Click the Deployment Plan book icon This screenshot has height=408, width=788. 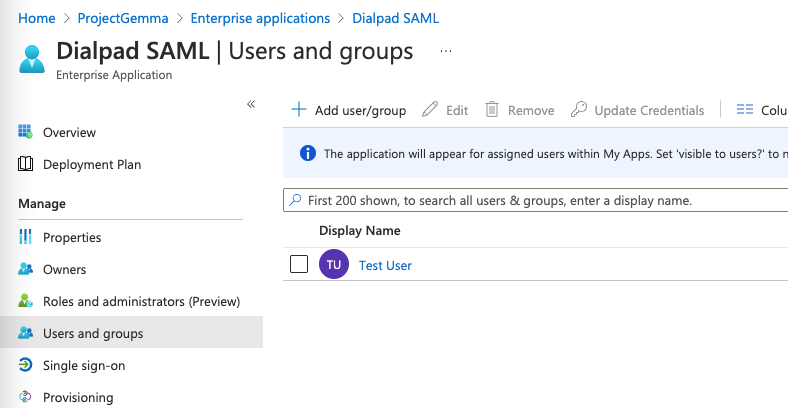tap(25, 164)
